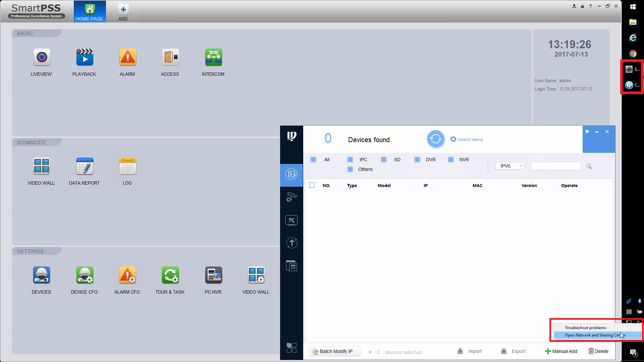Check the select-all box in table header
This screenshot has width=644, height=362.
tap(312, 185)
